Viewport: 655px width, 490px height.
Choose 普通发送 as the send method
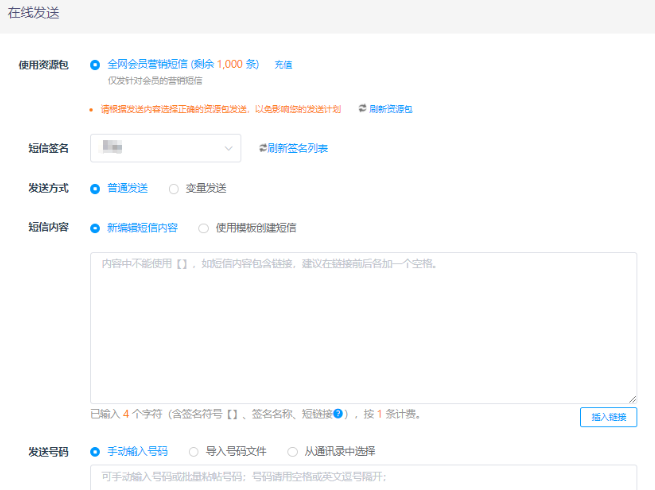[95, 188]
